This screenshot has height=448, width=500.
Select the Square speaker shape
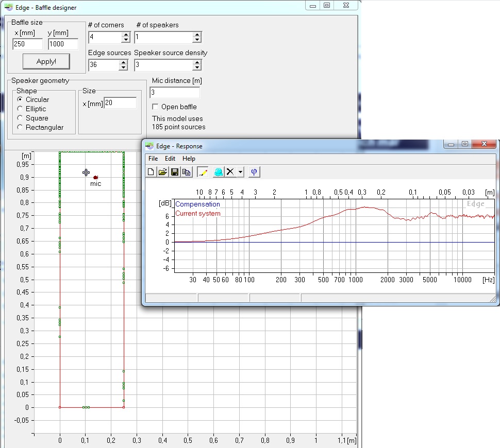click(x=20, y=118)
